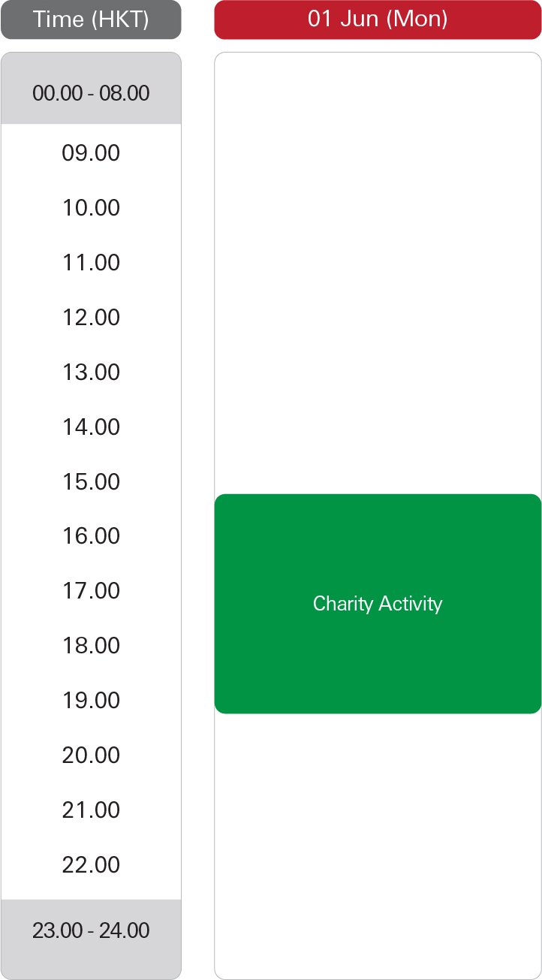Click the Charity Activity event block
Screen dimensions: 542x980
click(378, 604)
